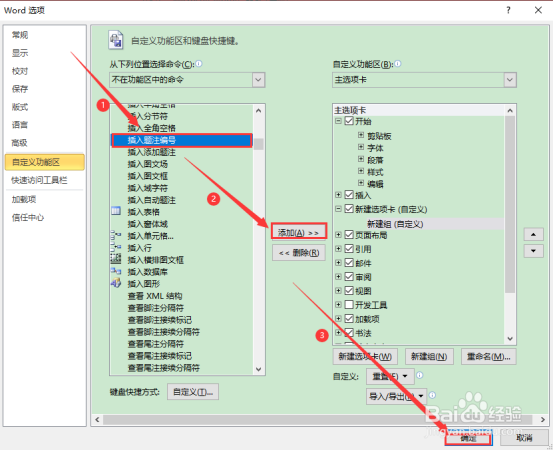Click the 插入数据库 icon

pyautogui.click(x=116, y=271)
